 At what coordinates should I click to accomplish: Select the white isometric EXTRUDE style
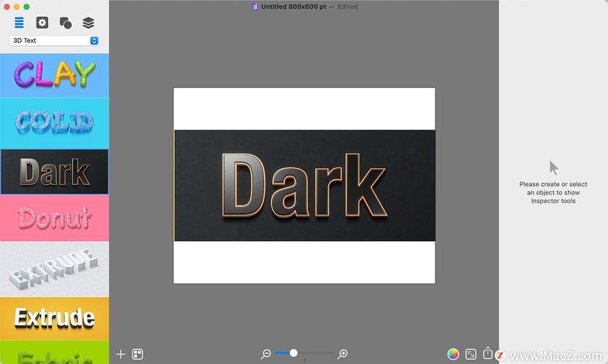click(55, 269)
